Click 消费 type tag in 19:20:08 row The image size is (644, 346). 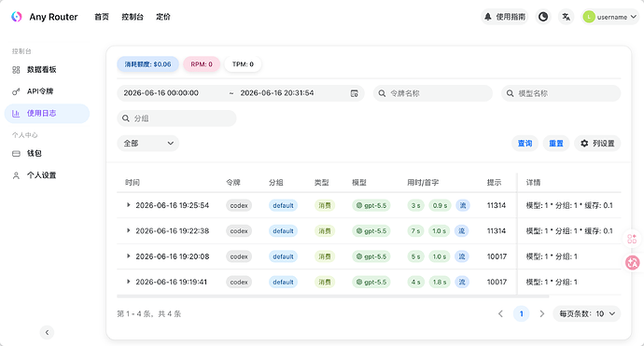click(x=325, y=256)
